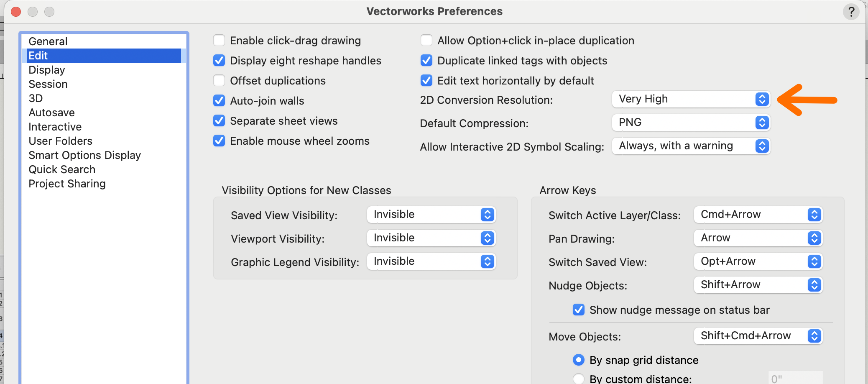Open Move Objects Shift+Cmd+Arrow dropdown

758,336
